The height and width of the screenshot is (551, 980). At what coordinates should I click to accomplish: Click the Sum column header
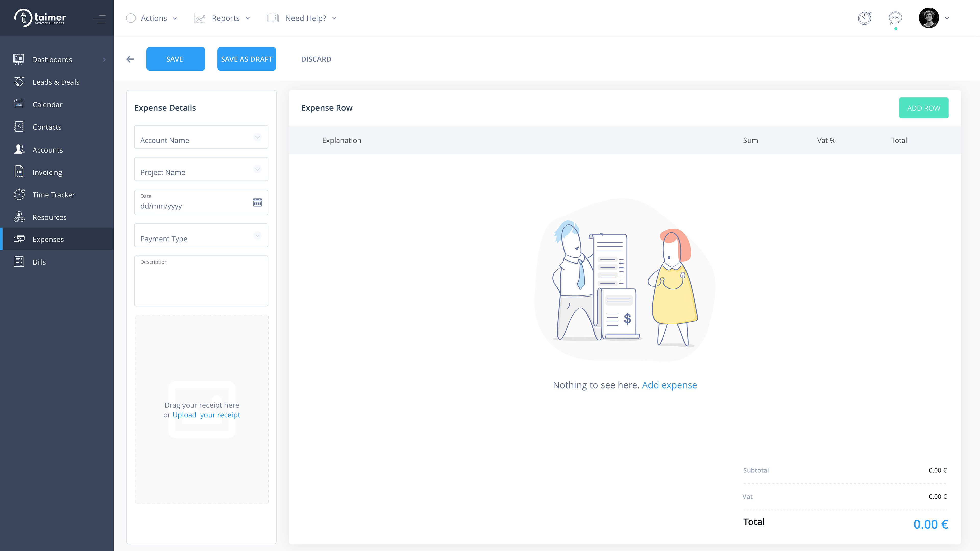(x=751, y=140)
